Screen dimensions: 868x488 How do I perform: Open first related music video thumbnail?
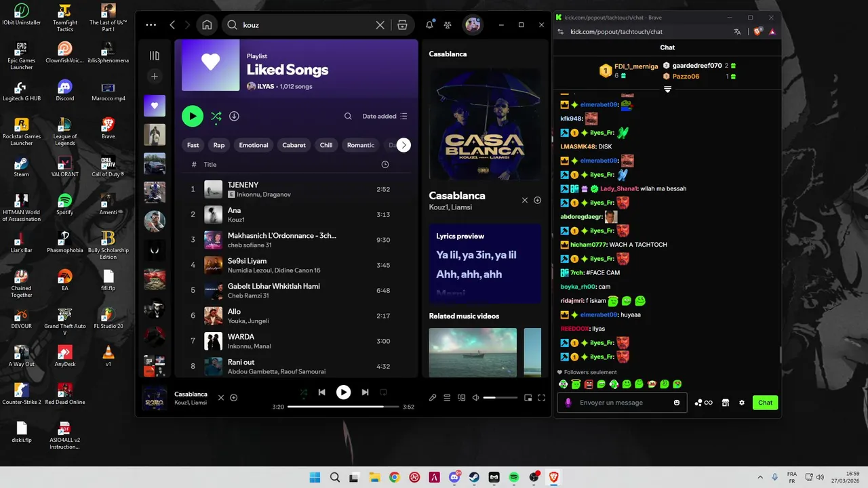tap(473, 352)
